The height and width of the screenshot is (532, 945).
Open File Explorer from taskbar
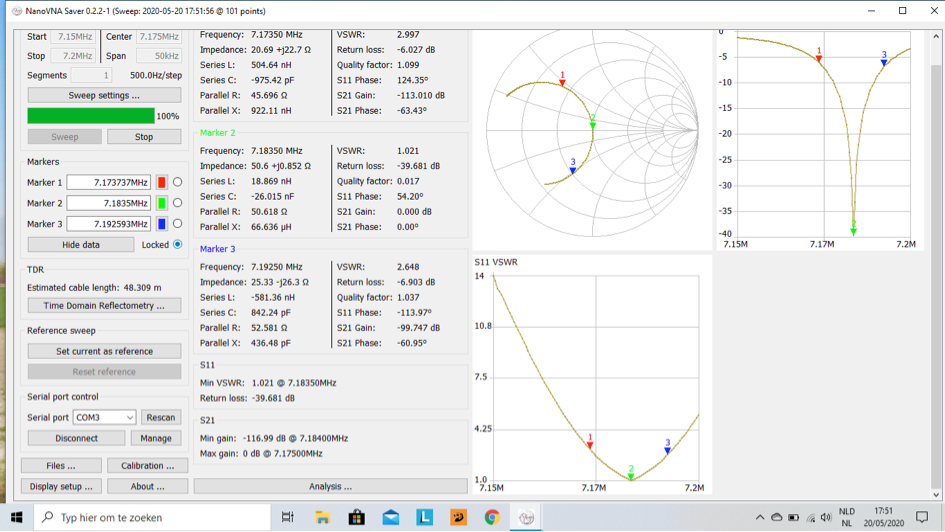coord(322,517)
